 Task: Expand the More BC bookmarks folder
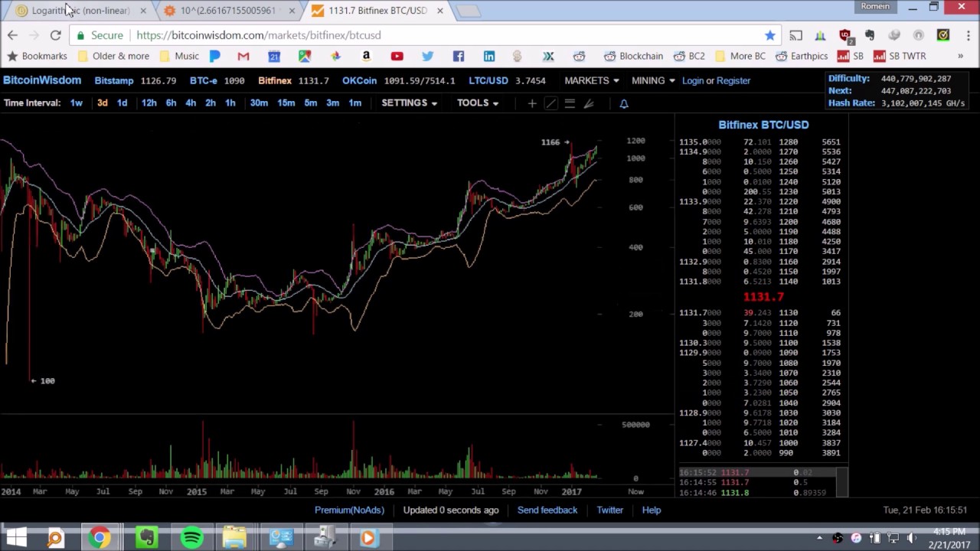tap(740, 56)
